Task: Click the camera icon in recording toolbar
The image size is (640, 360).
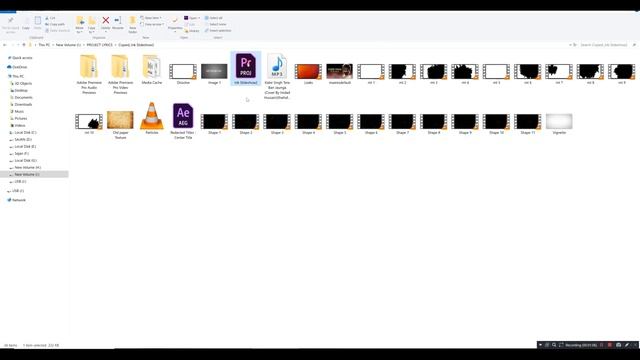Action: pos(618,345)
